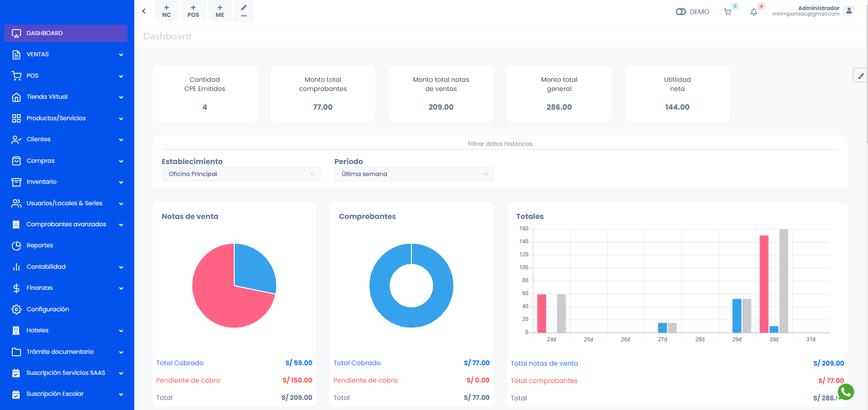Click the Trámite documentario folder icon
The height and width of the screenshot is (410, 868).
[x=16, y=352]
